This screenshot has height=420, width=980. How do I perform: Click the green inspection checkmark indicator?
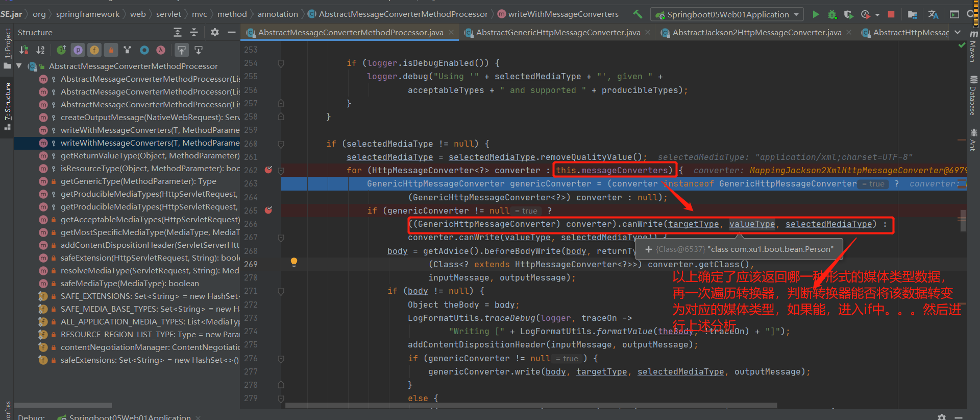click(x=962, y=45)
